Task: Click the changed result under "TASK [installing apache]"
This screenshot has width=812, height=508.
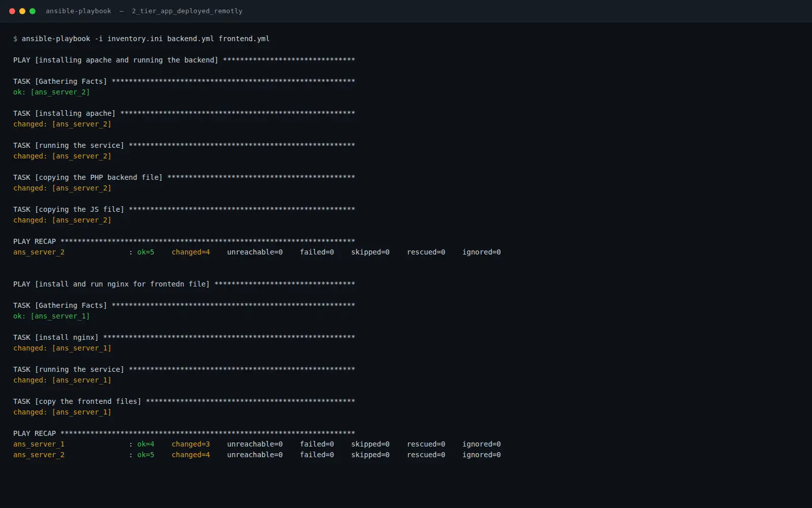Action: click(62, 124)
